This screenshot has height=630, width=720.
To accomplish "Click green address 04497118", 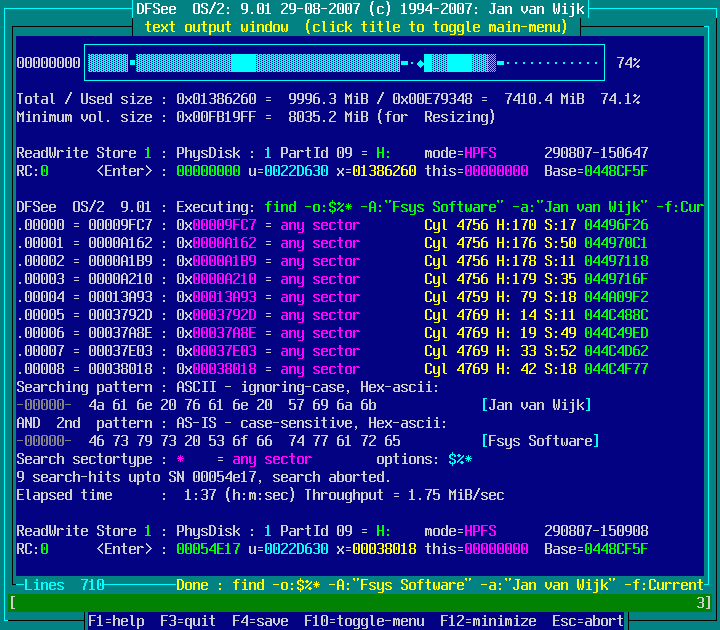I will [616, 261].
